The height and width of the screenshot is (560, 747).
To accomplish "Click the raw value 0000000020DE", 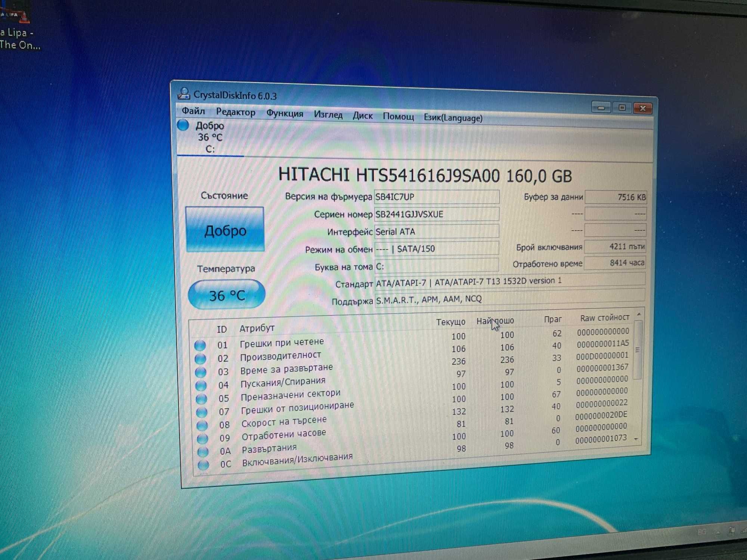I will [x=601, y=415].
